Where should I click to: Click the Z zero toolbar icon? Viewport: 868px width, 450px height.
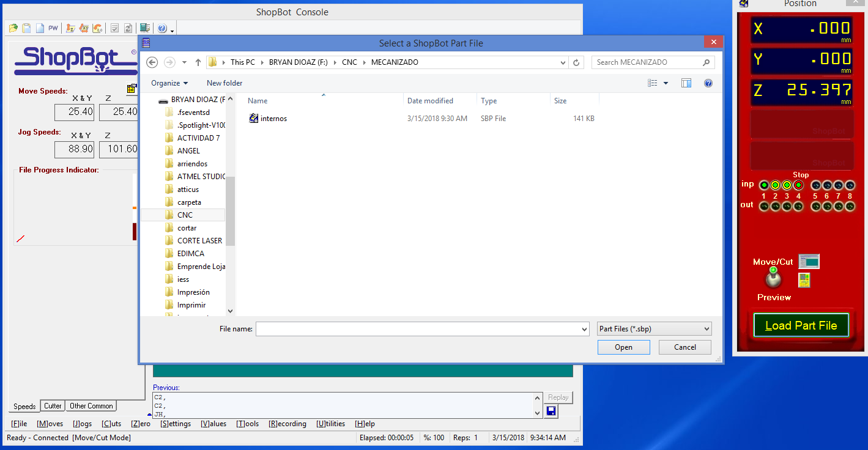coord(70,28)
